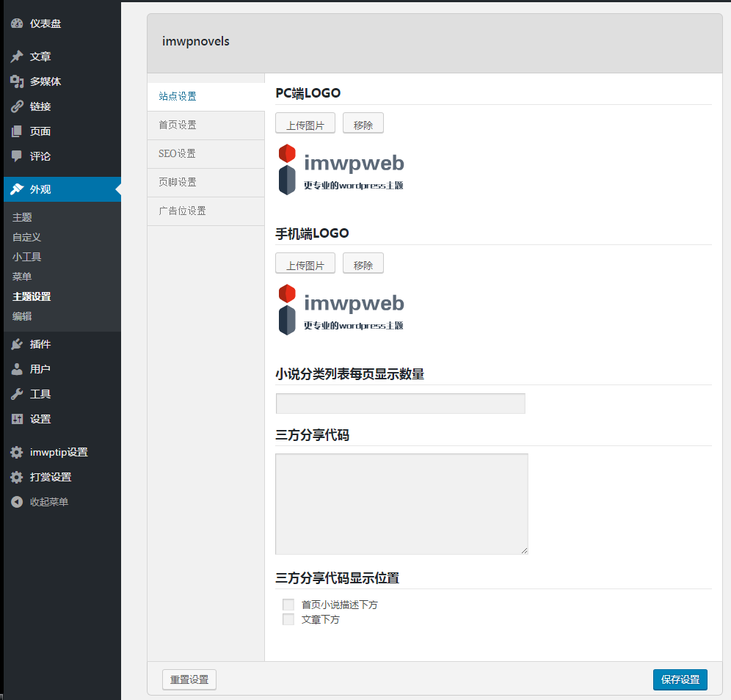Switch to the 首页设置 tab
This screenshot has width=731, height=700.
coord(206,125)
